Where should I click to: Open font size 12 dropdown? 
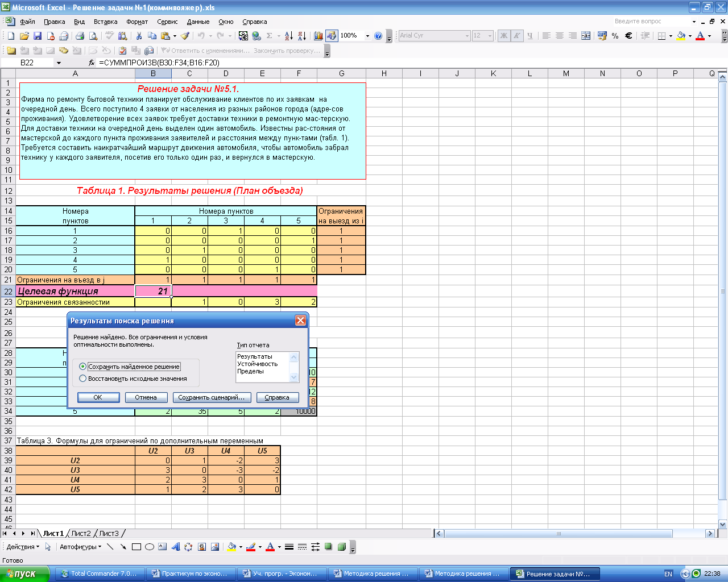(x=490, y=36)
